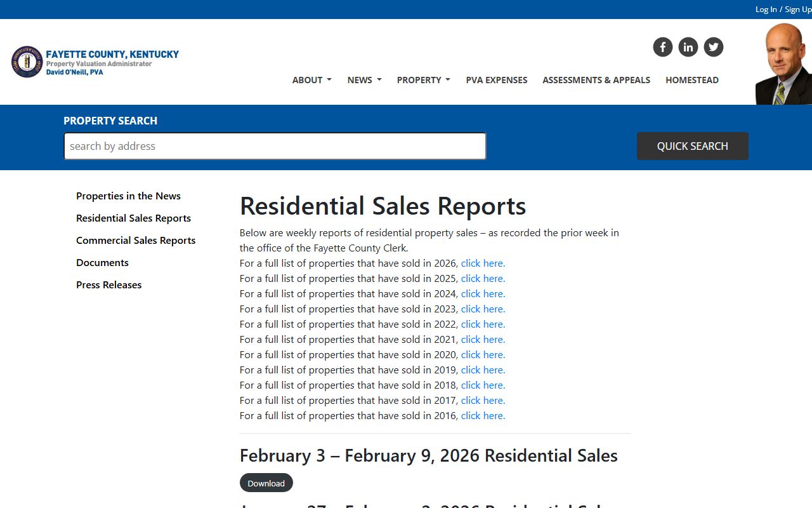
Task: Open the LinkedIn social icon
Action: tap(688, 47)
